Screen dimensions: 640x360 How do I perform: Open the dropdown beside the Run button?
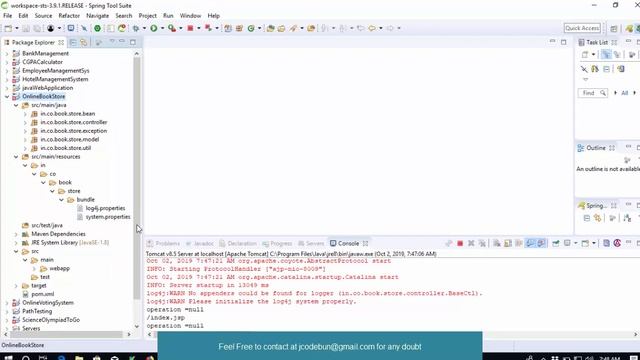[x=162, y=28]
